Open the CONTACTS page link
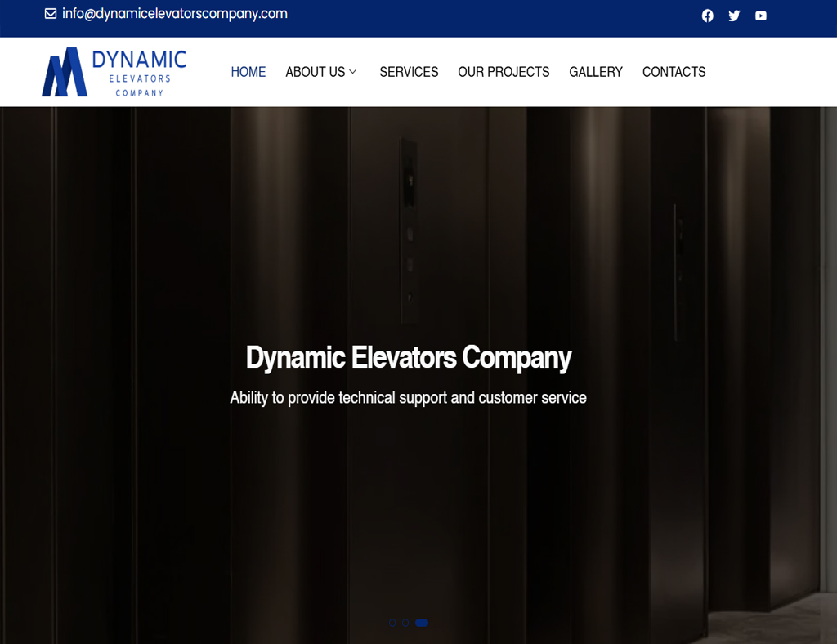Image resolution: width=837 pixels, height=644 pixels. click(674, 71)
